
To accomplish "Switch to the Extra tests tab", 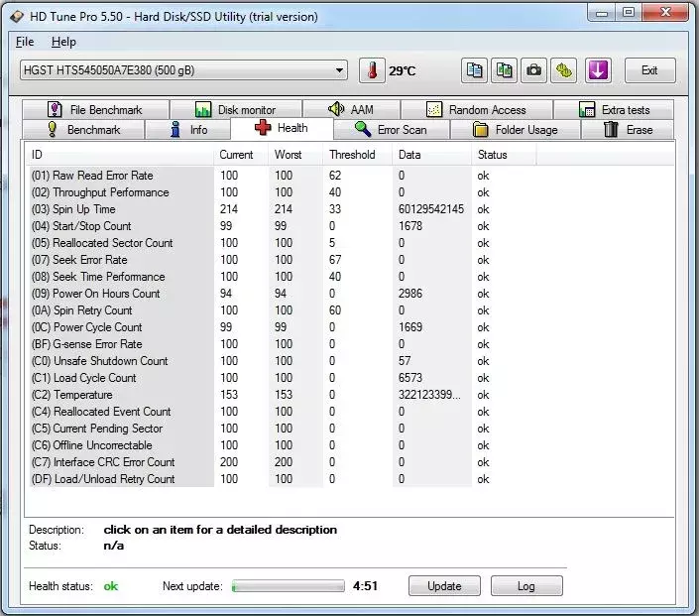I will click(614, 109).
